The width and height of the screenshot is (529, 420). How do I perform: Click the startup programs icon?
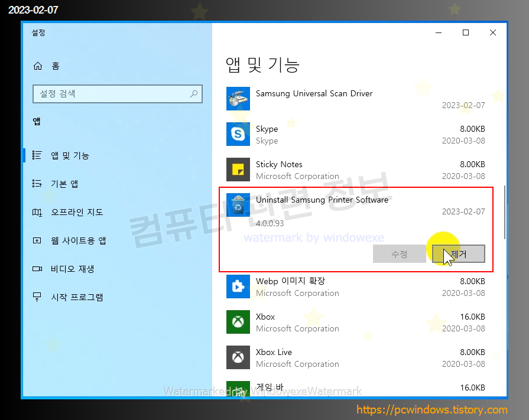37,297
